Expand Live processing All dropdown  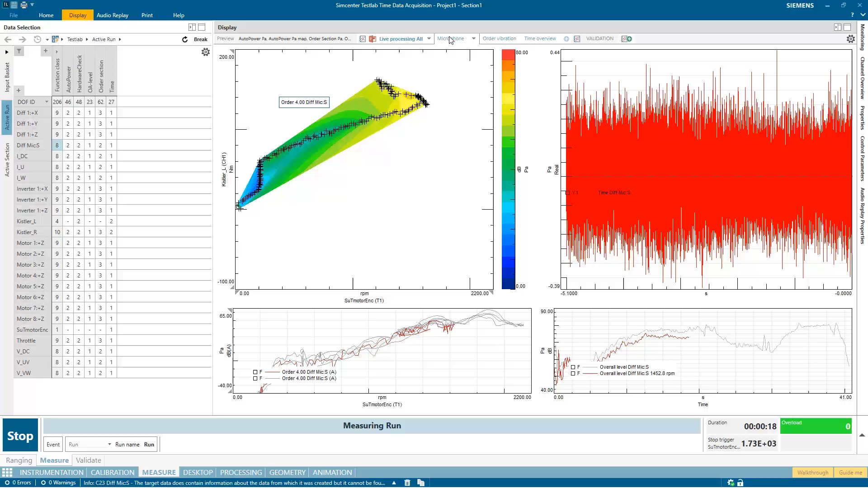click(x=429, y=39)
